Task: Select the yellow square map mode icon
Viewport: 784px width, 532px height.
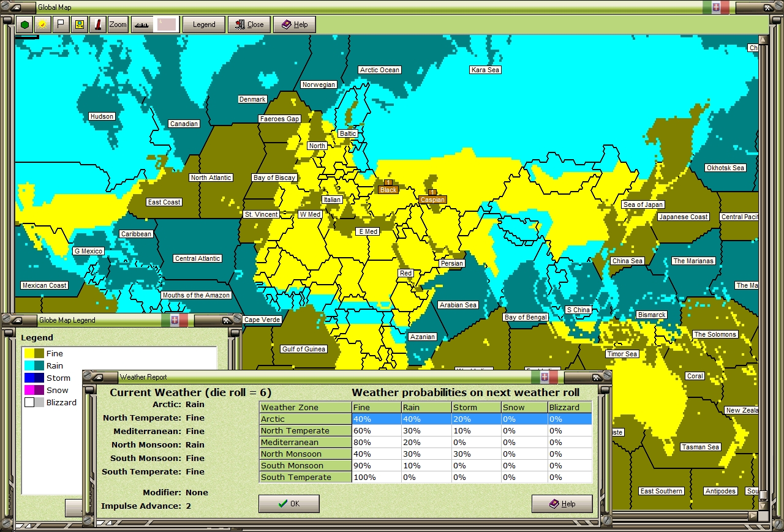Action: tap(79, 24)
